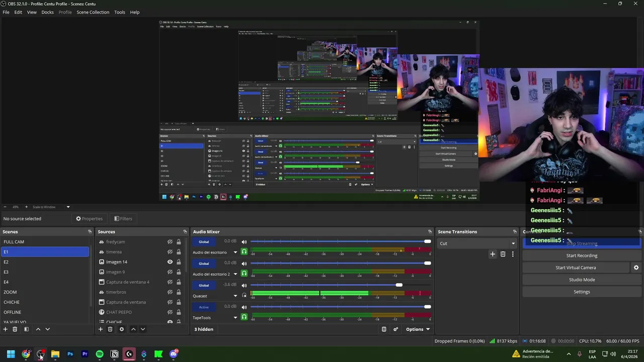The width and height of the screenshot is (644, 362).
Task: Open the audio mixer Options dropdown
Action: [418, 329]
